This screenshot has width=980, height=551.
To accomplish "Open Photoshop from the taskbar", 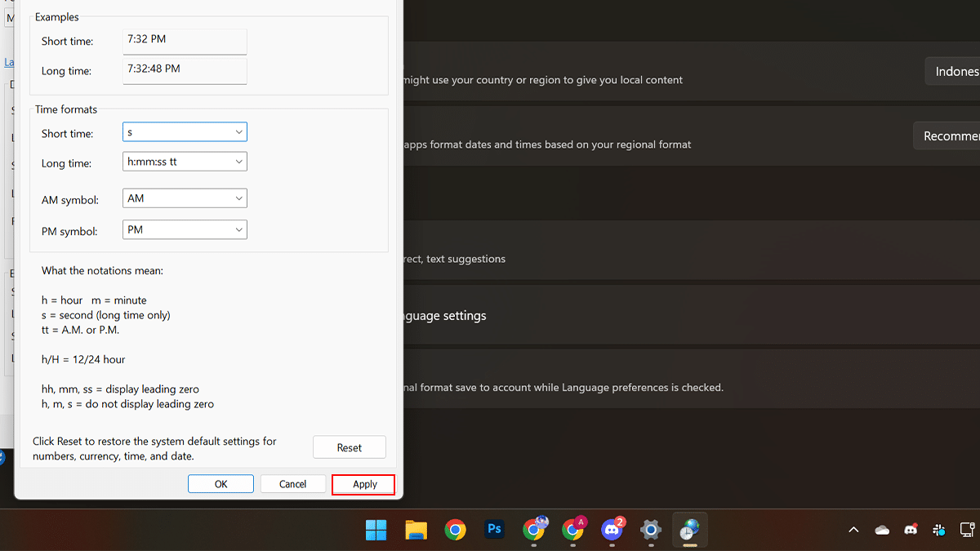I will coord(493,530).
